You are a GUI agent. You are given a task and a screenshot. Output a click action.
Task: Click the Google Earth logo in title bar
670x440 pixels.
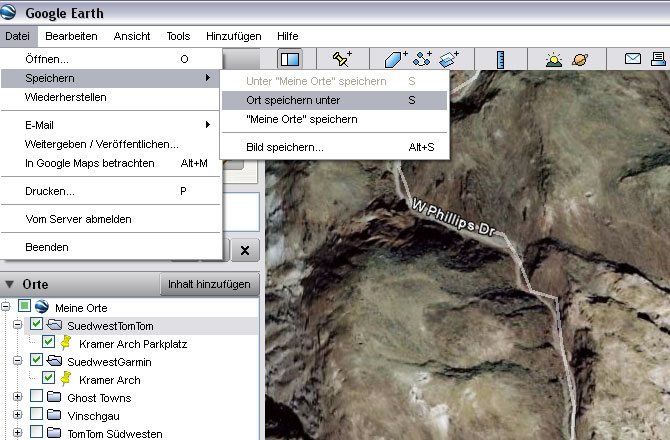[8, 12]
